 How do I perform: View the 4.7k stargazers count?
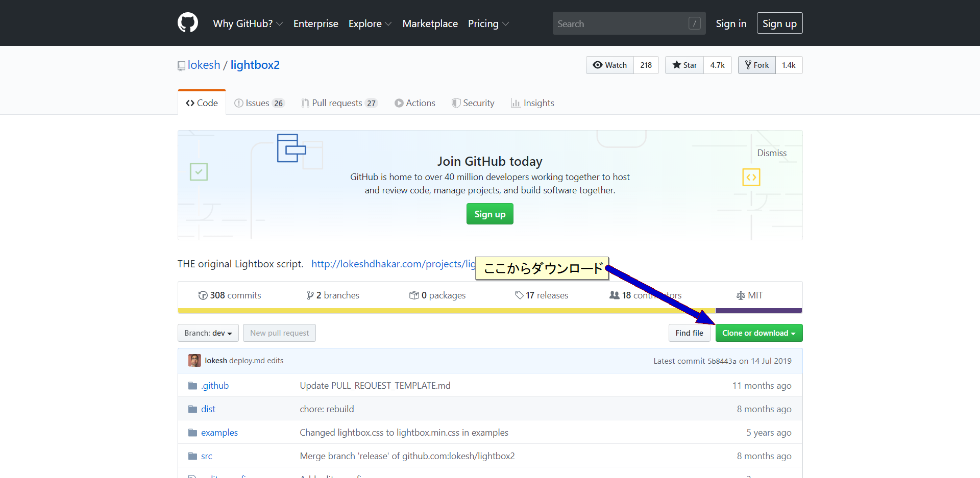pos(718,65)
